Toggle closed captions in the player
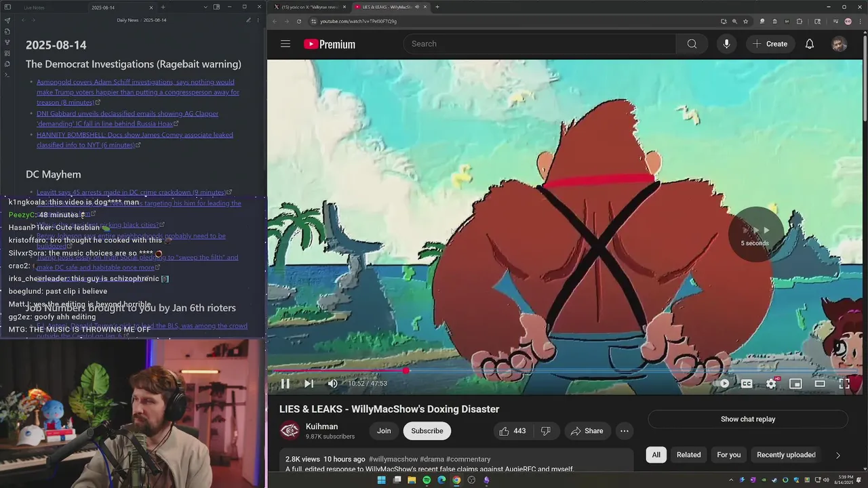Viewport: 868px width, 488px height. pos(747,384)
